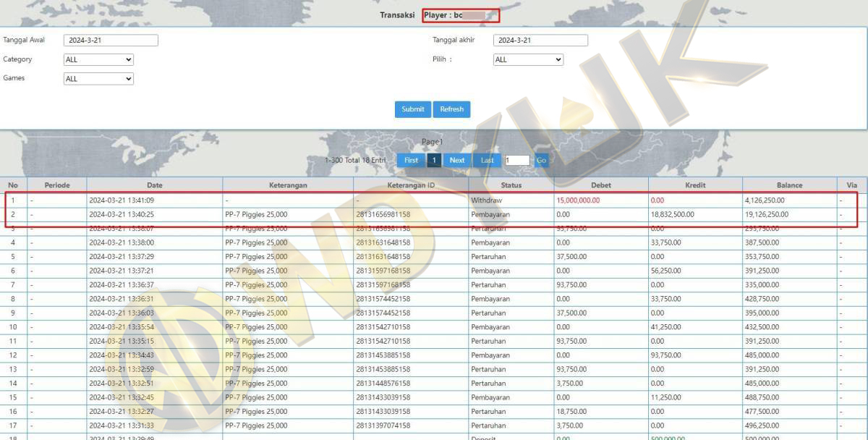Screen dimensions: 868x440
Task: Click date 2024-03-21 13:34:43
Action: pos(122,355)
